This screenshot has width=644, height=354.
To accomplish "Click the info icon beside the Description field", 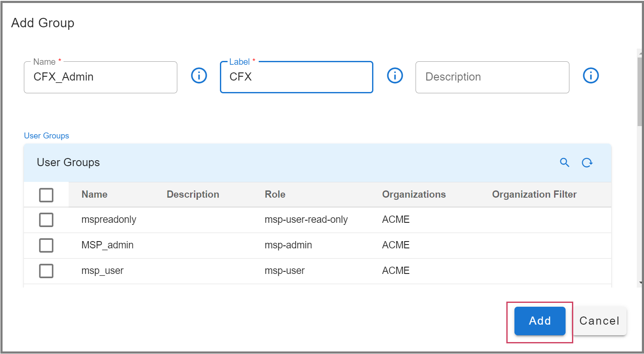I will click(x=591, y=75).
